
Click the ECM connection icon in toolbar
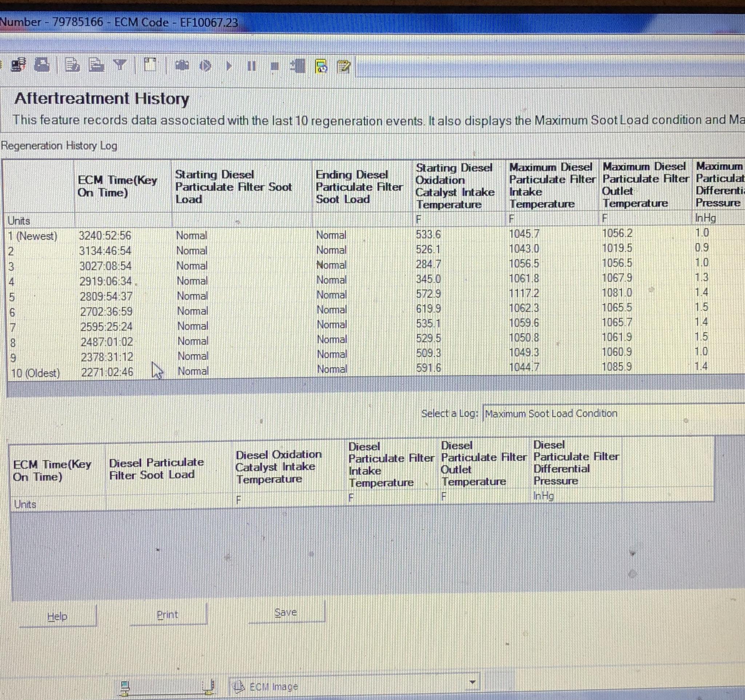(18, 65)
